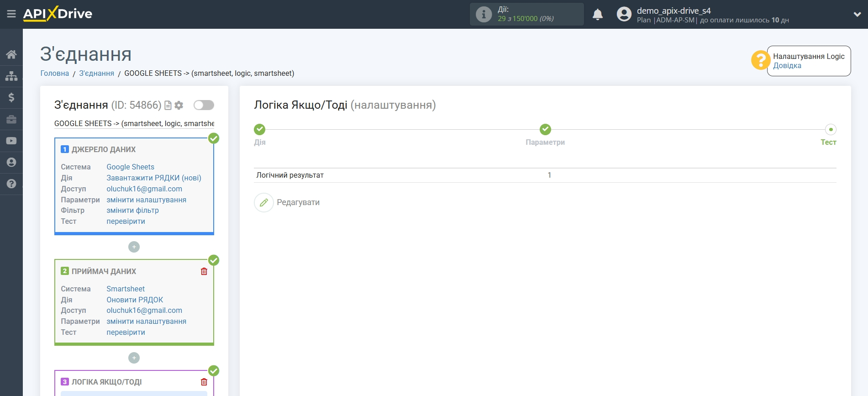This screenshot has height=396, width=868.
Task: Click змінити фільтр link
Action: pyautogui.click(x=132, y=211)
